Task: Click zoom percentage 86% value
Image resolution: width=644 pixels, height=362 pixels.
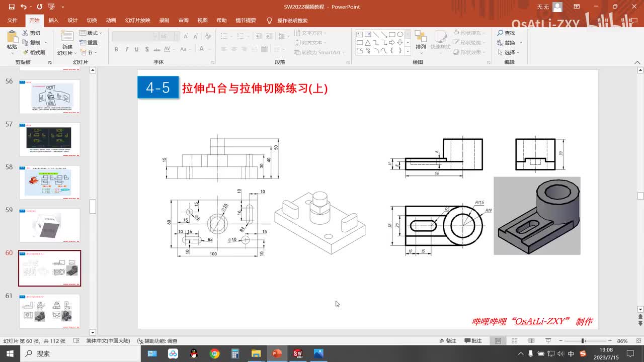Action: (622, 341)
